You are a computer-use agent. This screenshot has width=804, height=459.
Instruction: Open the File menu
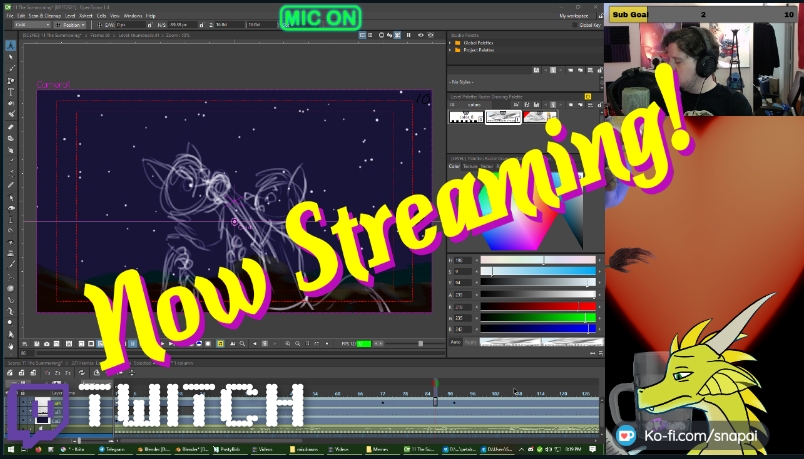(x=10, y=16)
